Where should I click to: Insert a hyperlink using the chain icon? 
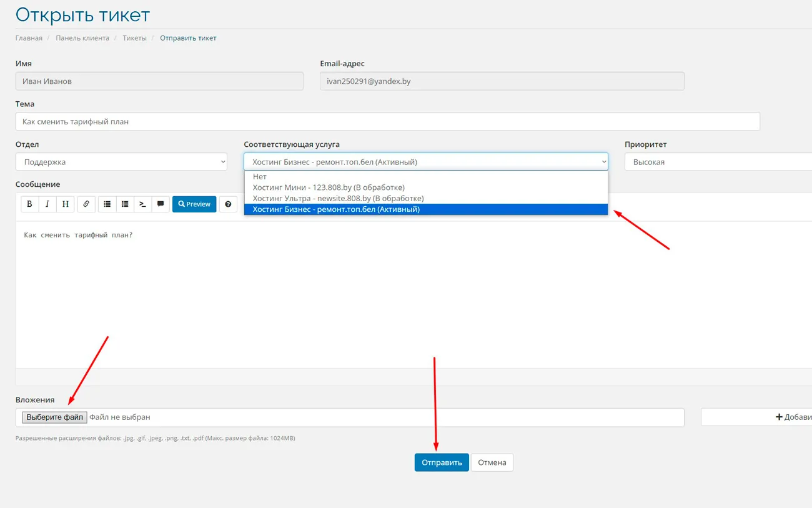[86, 204]
